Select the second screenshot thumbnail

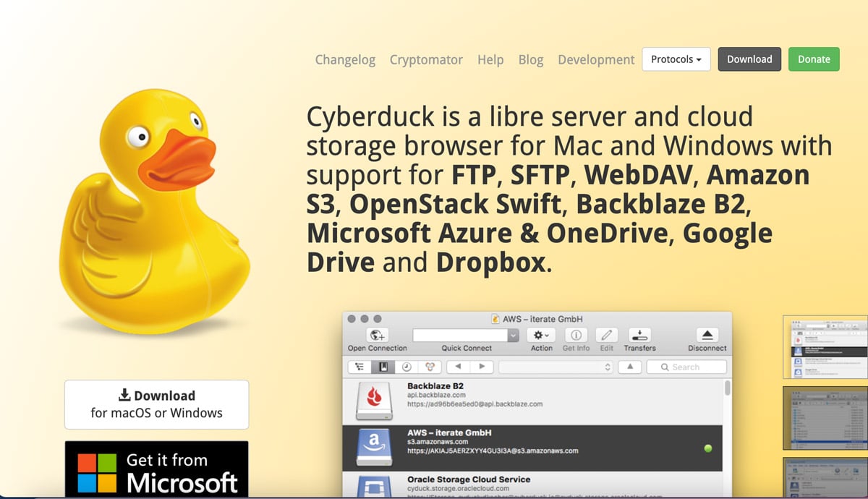click(825, 418)
